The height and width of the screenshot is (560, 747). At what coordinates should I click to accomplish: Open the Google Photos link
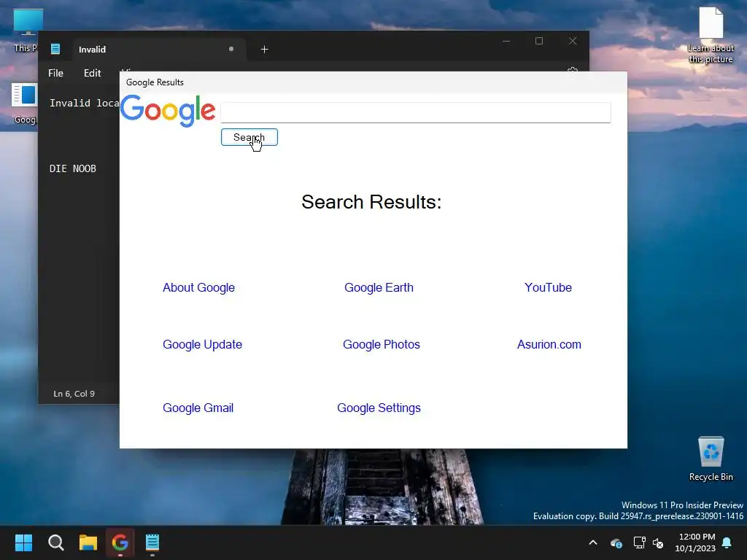point(381,344)
